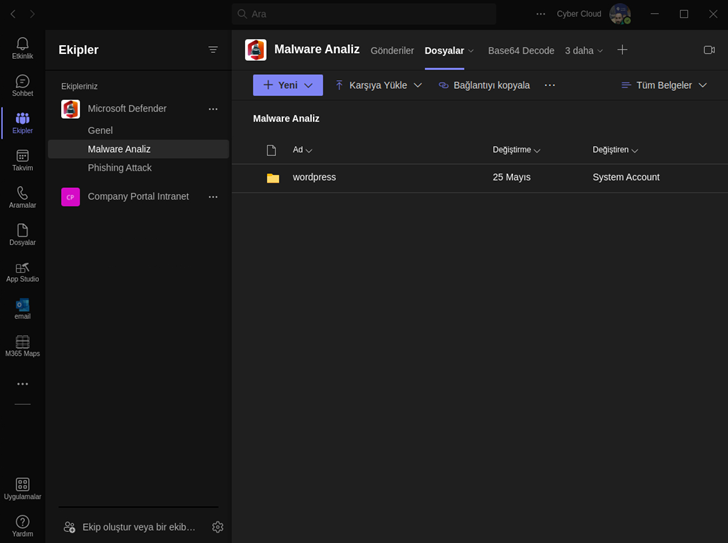
Task: Click the wordpress folder icon
Action: click(x=273, y=178)
